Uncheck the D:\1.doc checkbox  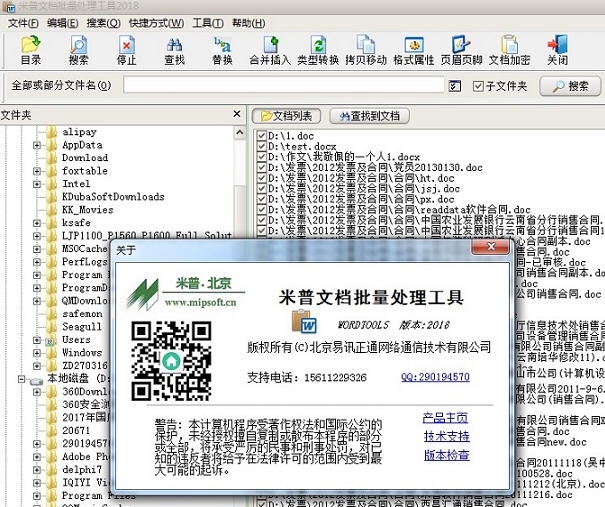(x=262, y=135)
